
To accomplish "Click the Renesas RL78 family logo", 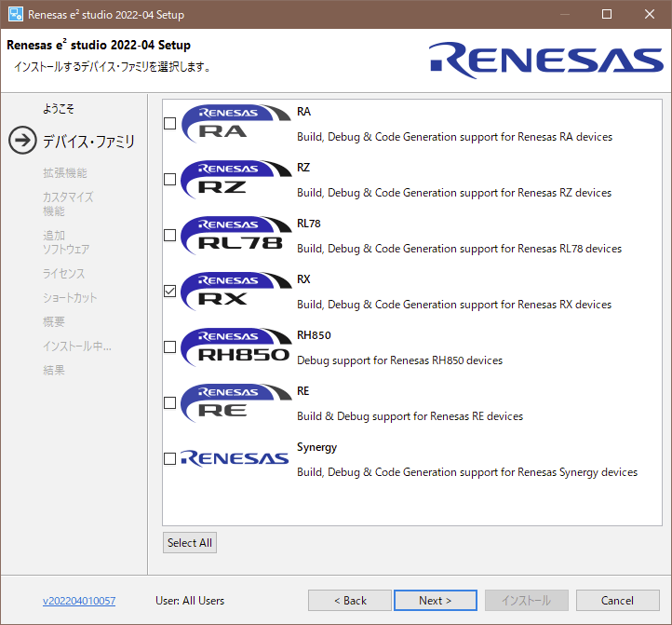I will [x=236, y=236].
